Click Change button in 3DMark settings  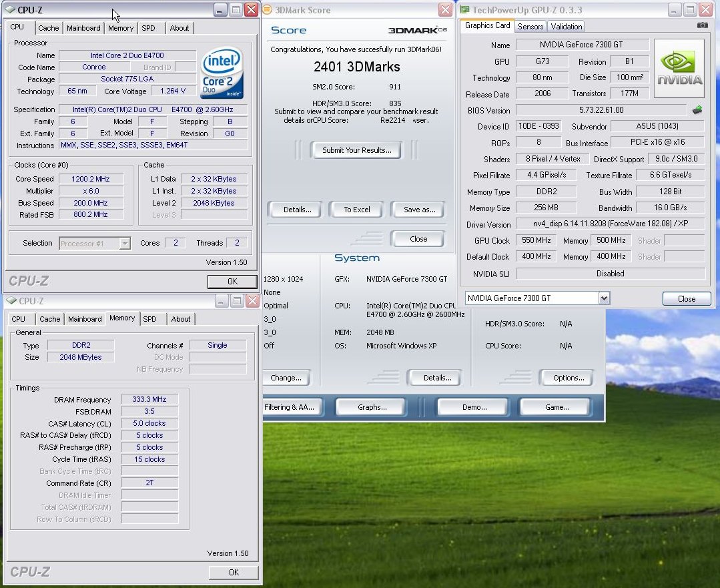point(286,378)
